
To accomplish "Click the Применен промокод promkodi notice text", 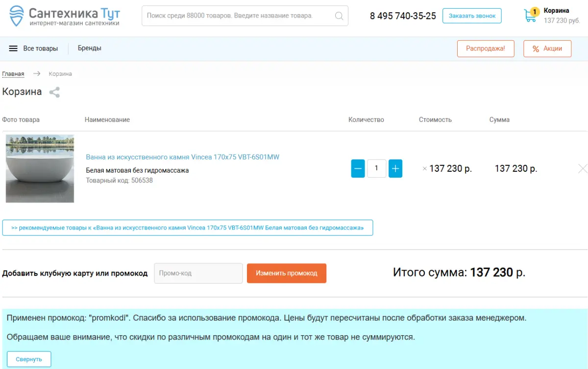I will [x=267, y=318].
